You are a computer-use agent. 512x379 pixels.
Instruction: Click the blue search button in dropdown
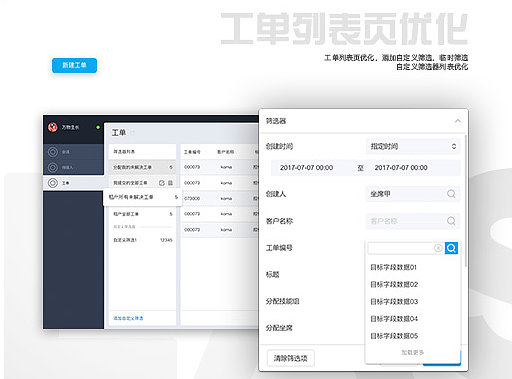(451, 248)
